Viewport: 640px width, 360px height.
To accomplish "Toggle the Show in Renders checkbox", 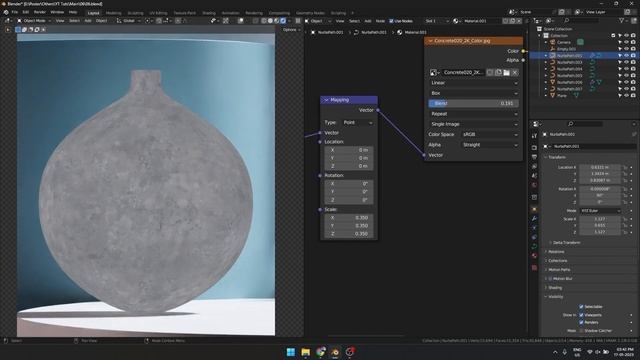I will (x=581, y=322).
